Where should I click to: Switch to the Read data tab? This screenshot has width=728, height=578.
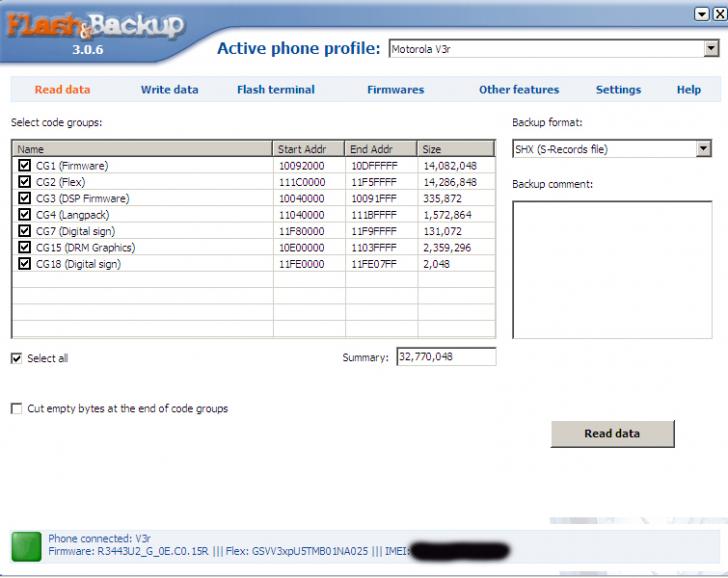pos(62,90)
